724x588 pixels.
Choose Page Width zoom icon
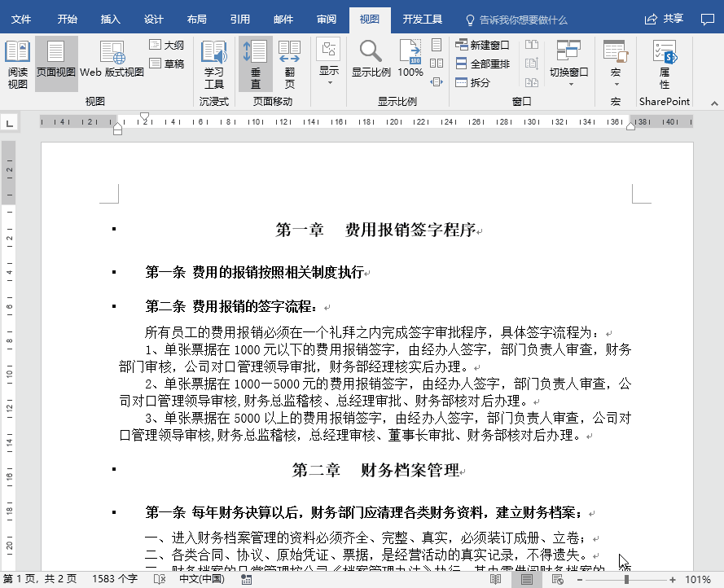[437, 81]
